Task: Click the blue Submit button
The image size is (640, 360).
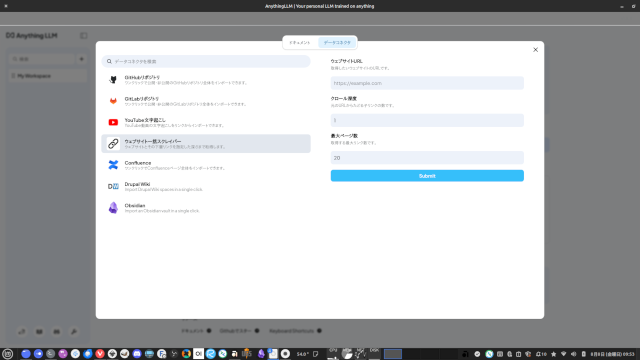Action: (427, 176)
